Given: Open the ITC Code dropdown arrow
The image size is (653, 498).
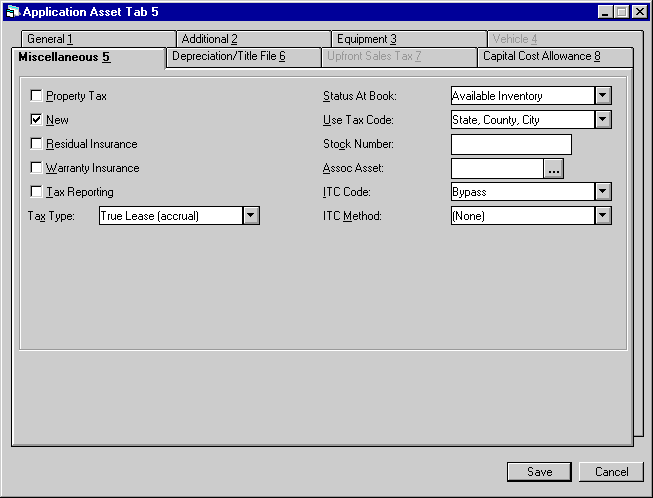Looking at the screenshot, I should pos(603,192).
